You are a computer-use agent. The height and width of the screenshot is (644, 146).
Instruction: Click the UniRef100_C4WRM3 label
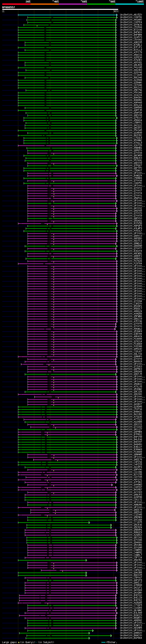coord(131,550)
